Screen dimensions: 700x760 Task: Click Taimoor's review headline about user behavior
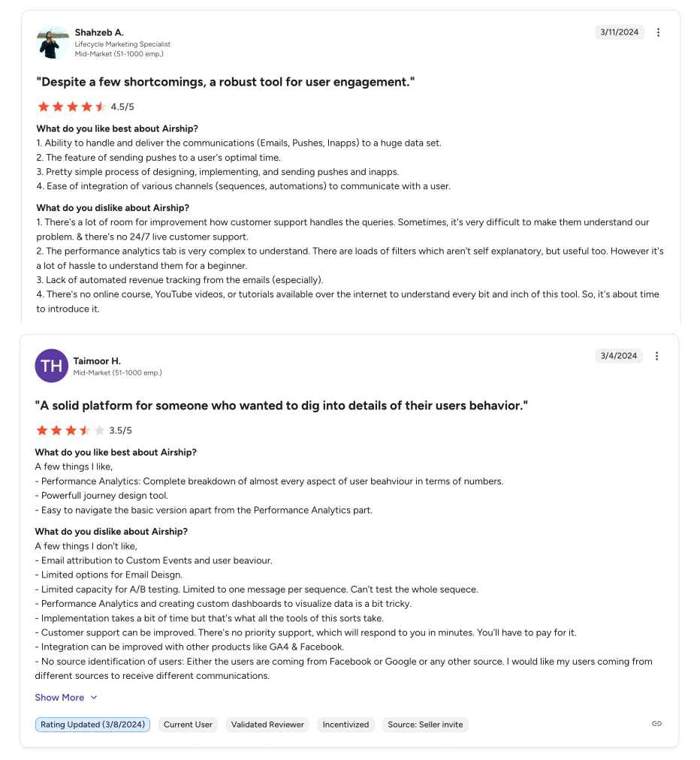coord(282,405)
